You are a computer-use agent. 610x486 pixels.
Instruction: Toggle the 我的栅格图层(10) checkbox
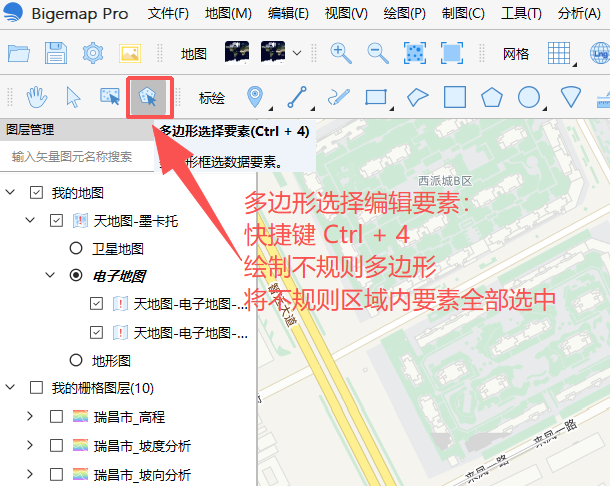tap(36, 388)
